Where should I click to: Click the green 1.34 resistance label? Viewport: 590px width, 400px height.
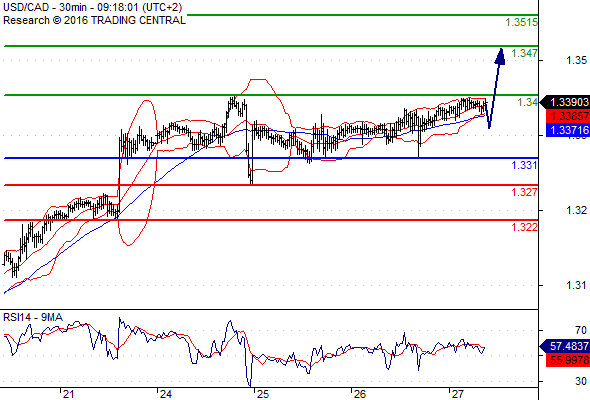pos(527,102)
